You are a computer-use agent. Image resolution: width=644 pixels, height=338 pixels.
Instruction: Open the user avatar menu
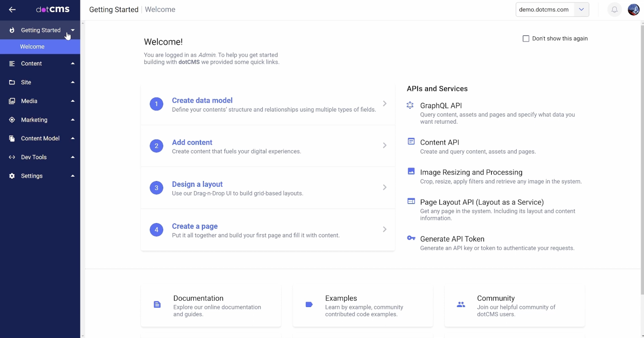click(x=633, y=10)
